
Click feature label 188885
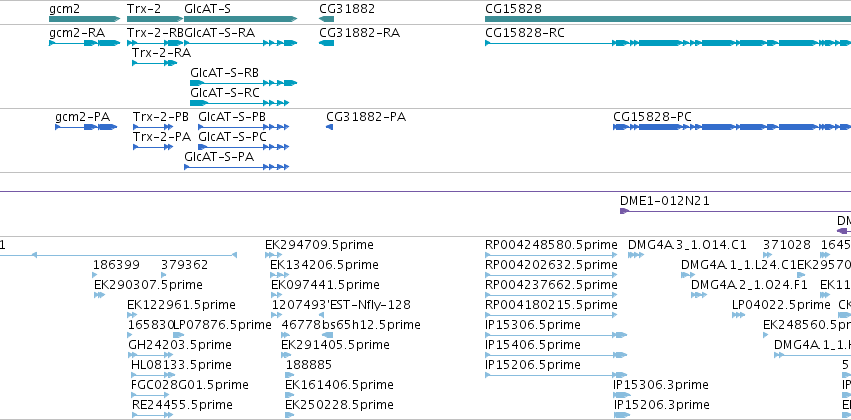click(x=309, y=365)
